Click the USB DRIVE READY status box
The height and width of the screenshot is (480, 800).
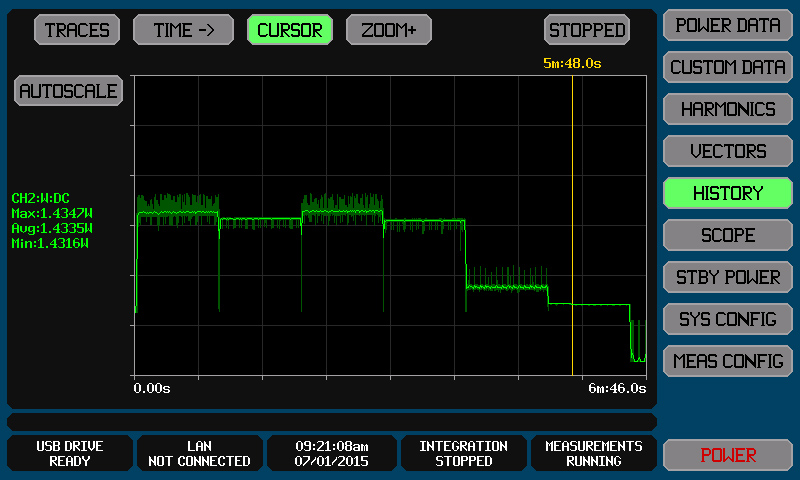[x=70, y=453]
